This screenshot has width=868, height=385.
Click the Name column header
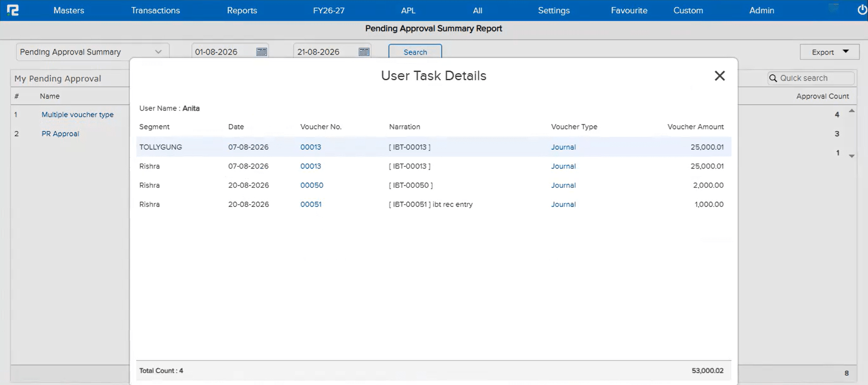(x=50, y=96)
